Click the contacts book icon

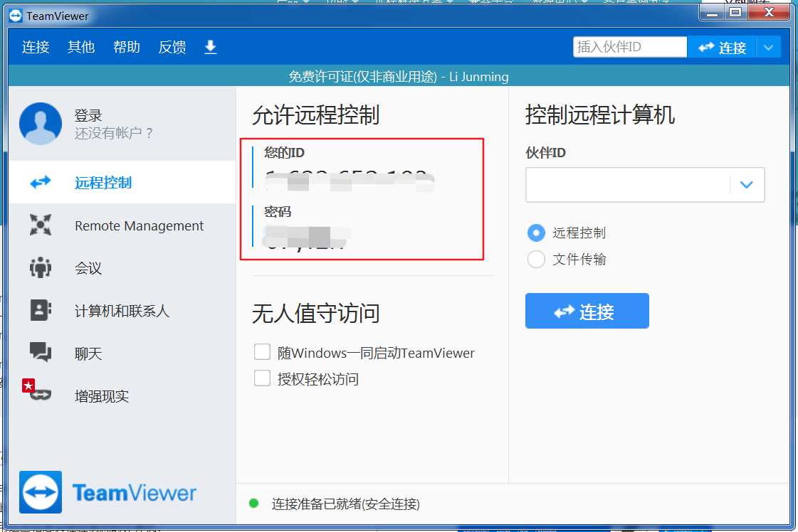(40, 310)
